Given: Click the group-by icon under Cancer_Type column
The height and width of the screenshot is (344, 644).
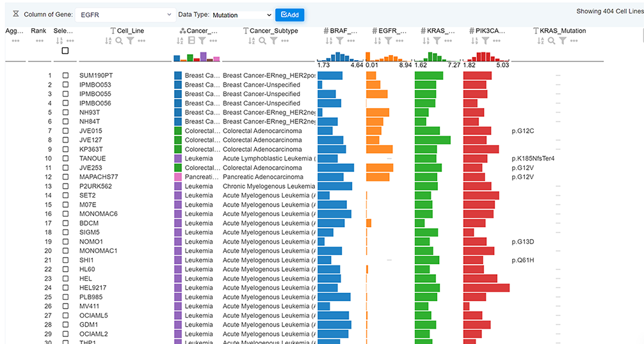Looking at the screenshot, I should (191, 41).
